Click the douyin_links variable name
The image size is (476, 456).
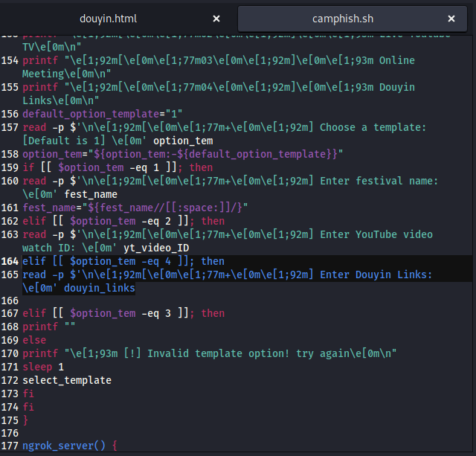pos(99,288)
